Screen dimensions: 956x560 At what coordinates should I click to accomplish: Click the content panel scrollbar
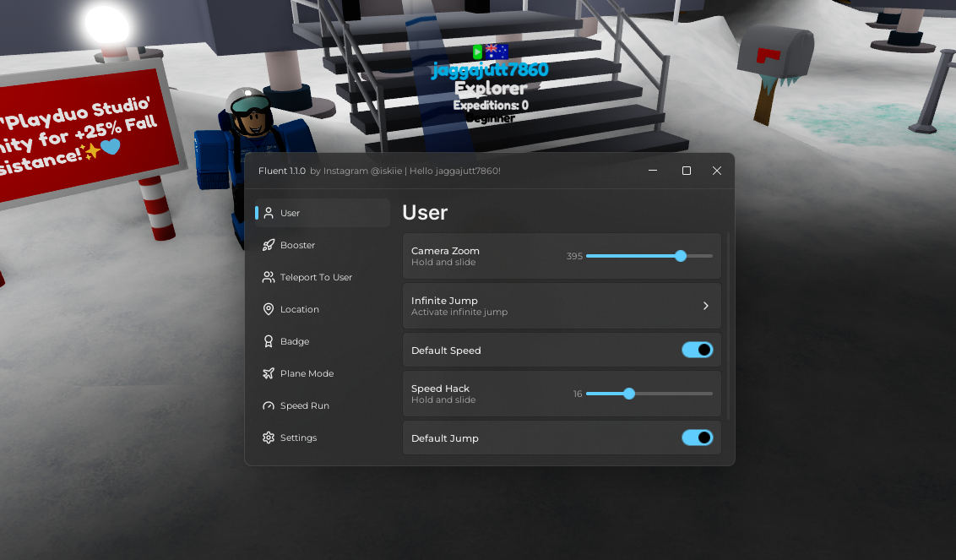[x=728, y=325]
